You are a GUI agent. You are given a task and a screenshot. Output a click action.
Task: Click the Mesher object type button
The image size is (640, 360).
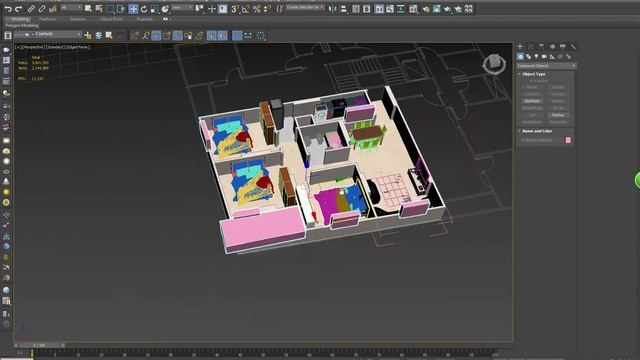point(558,115)
